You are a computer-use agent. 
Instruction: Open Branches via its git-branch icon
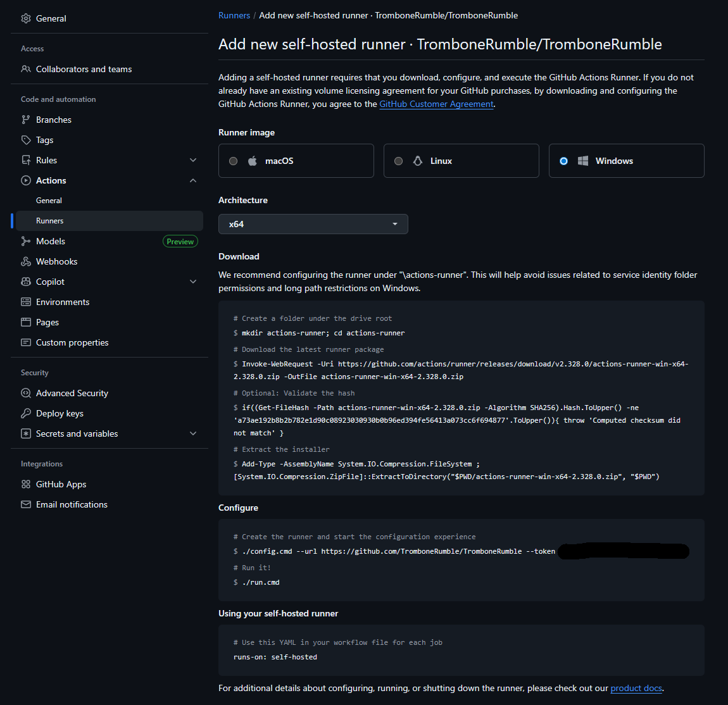coord(26,120)
